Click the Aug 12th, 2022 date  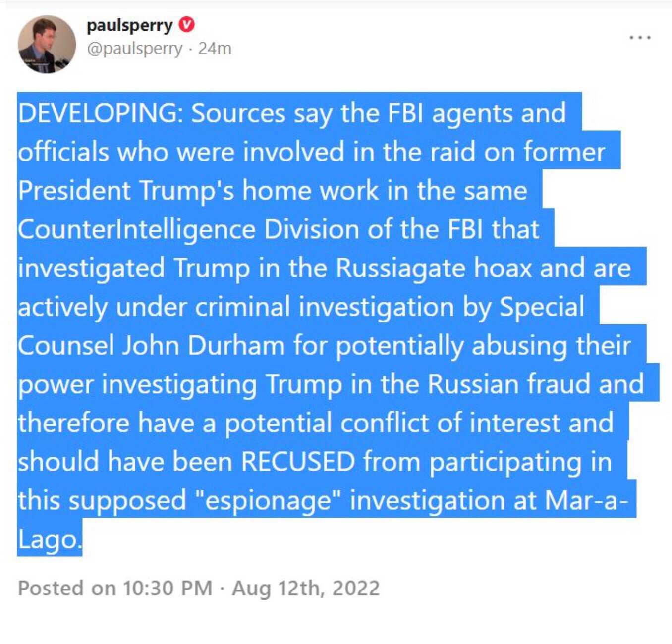[x=305, y=588]
